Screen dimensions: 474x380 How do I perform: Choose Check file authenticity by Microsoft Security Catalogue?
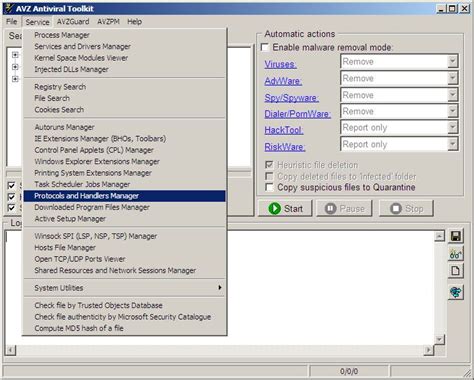click(125, 317)
